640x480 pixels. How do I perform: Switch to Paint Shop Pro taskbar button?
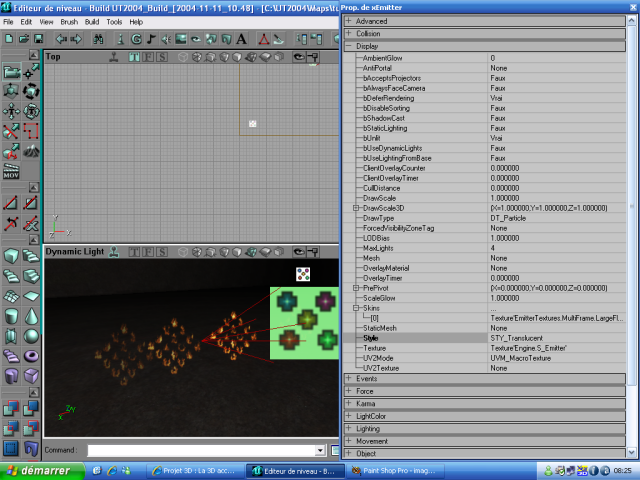coord(394,470)
